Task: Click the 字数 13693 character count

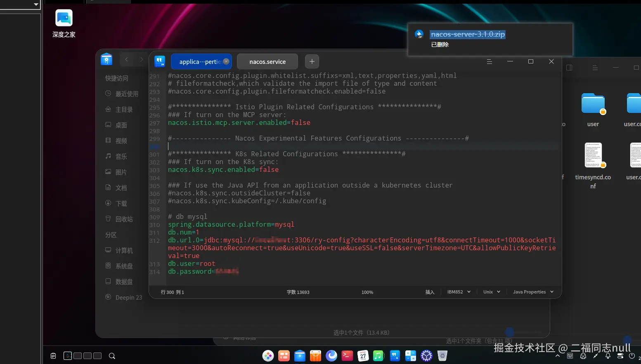Action: point(298,292)
